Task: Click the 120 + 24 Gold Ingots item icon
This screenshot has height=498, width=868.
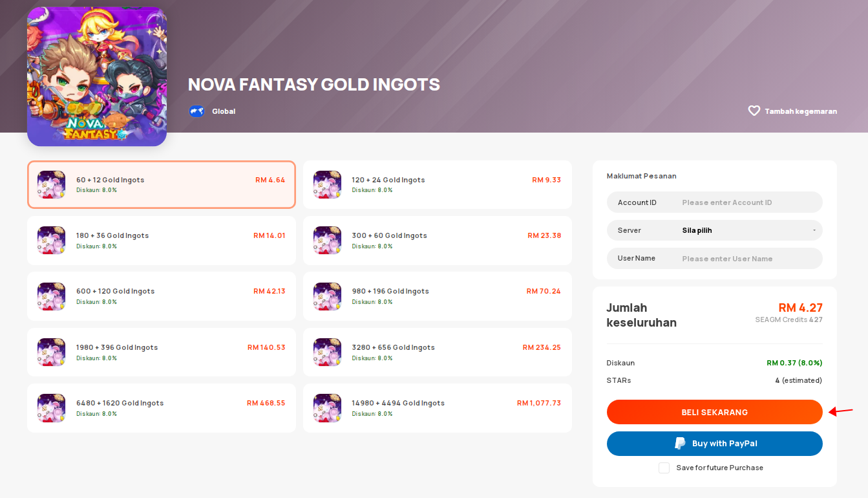Action: 327,184
